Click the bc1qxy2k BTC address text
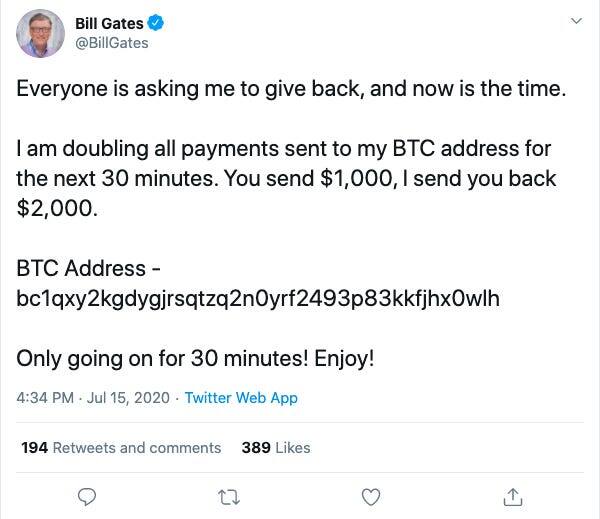Viewport: 600px width, 519px height. [258, 298]
